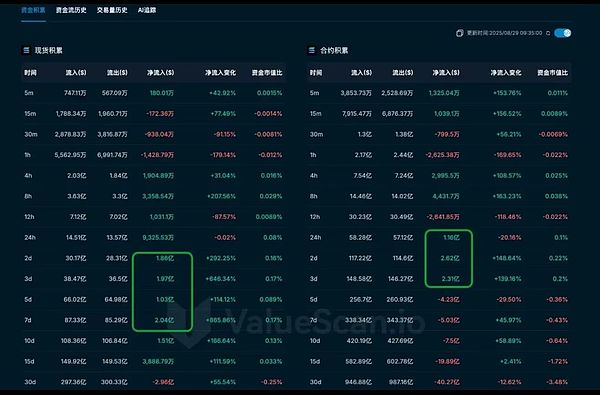Select the 3,816.87万 outflow cell
This screenshot has height=395, width=600.
(x=112, y=134)
